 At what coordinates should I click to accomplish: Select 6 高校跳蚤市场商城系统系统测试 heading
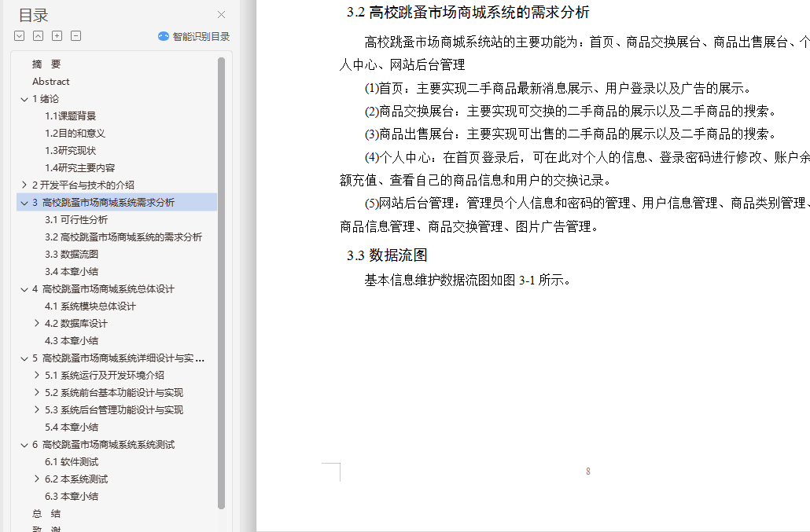pos(103,444)
